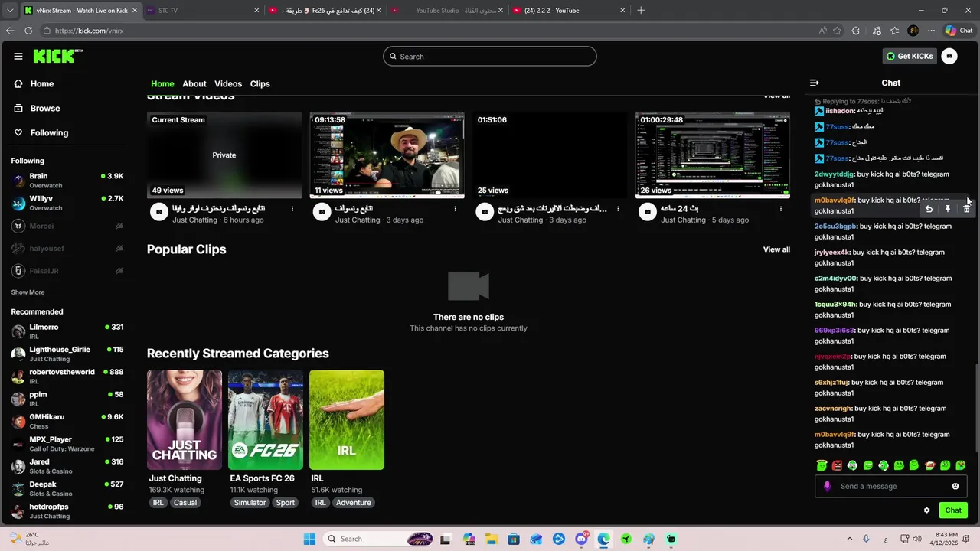Switch to the About tab
The height and width of the screenshot is (551, 980).
pos(194,84)
